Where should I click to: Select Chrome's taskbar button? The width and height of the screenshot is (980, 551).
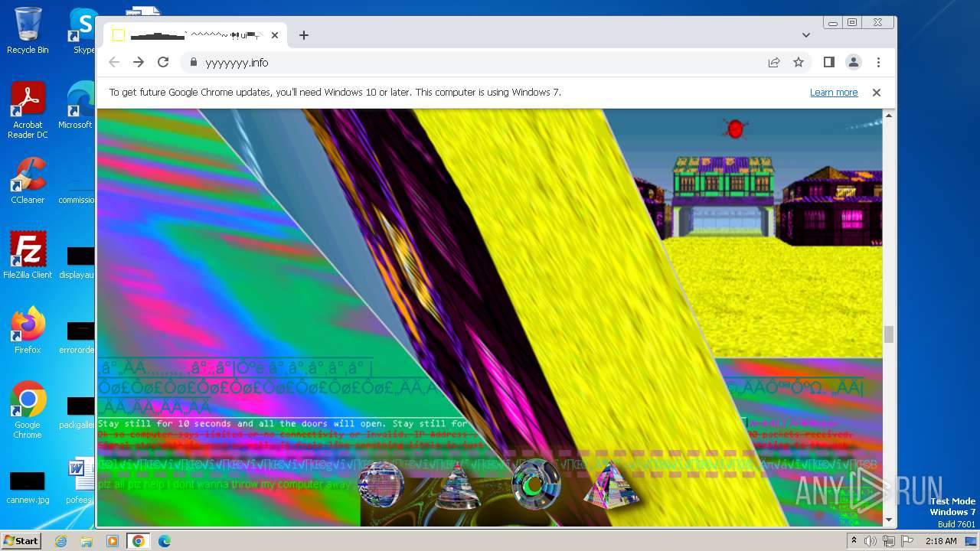tap(139, 541)
